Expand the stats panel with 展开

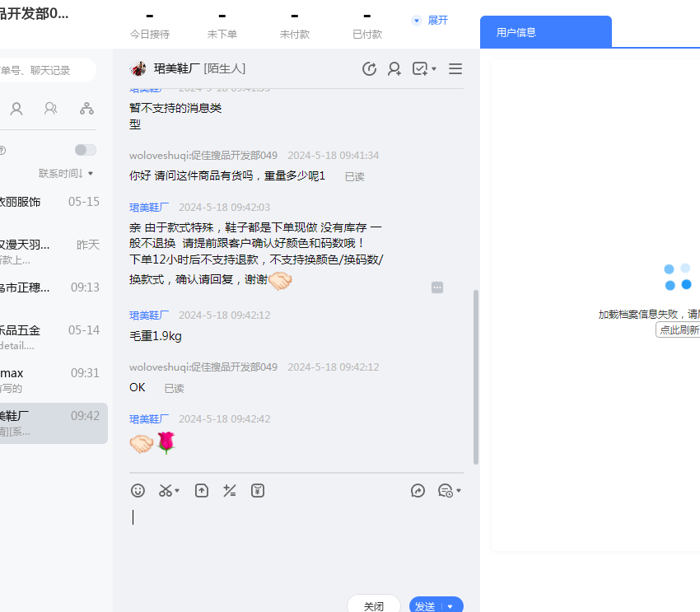click(430, 20)
